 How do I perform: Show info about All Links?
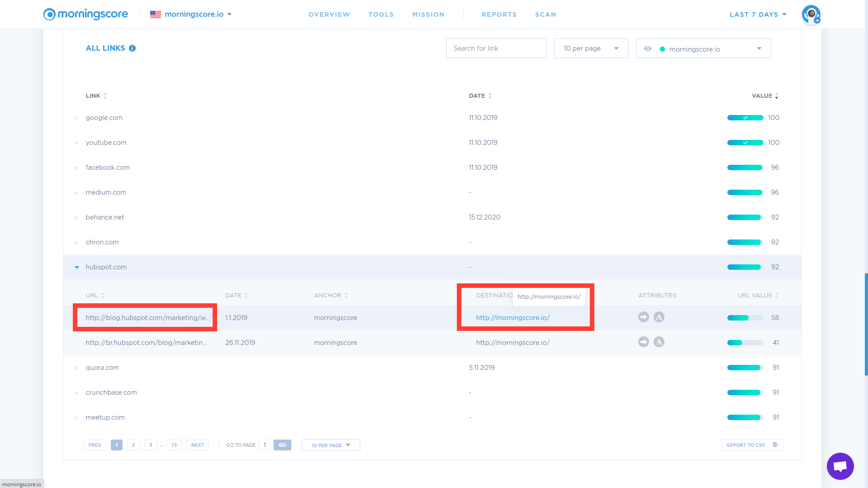pyautogui.click(x=133, y=48)
